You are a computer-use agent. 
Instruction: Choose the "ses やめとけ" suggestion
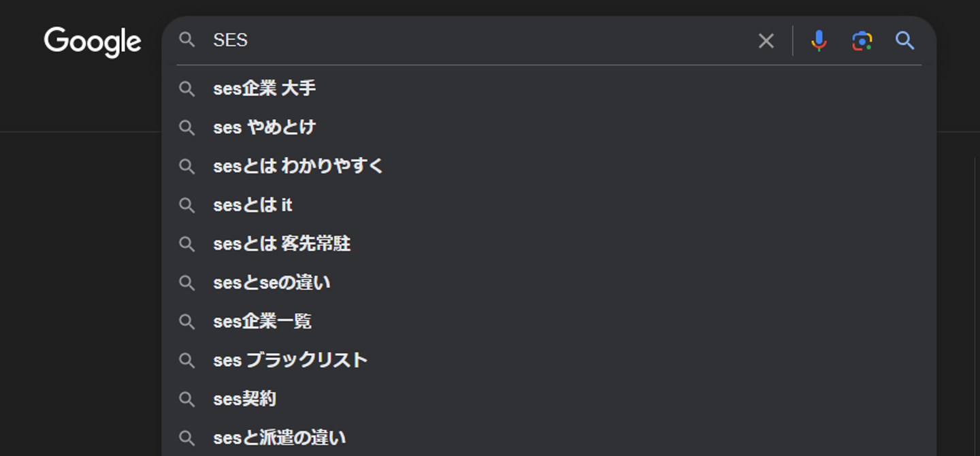[x=265, y=127]
